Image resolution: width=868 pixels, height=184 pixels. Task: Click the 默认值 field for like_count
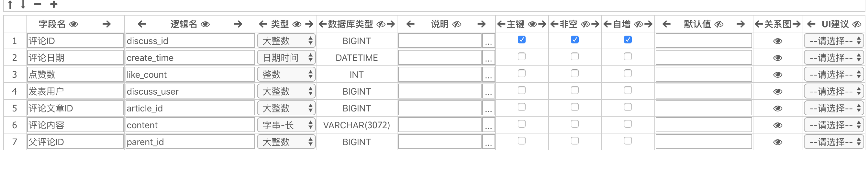coord(704,75)
